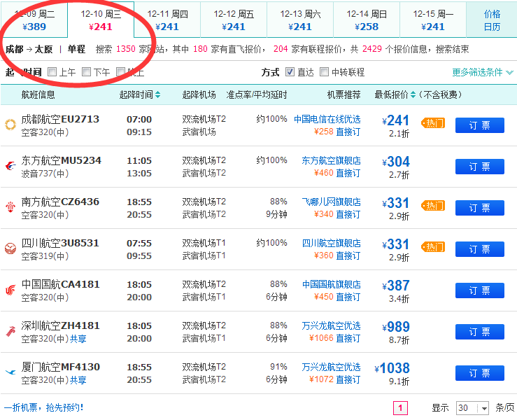
Task: Click ¥1072 直接订 direct booking link
Action: click(x=334, y=379)
